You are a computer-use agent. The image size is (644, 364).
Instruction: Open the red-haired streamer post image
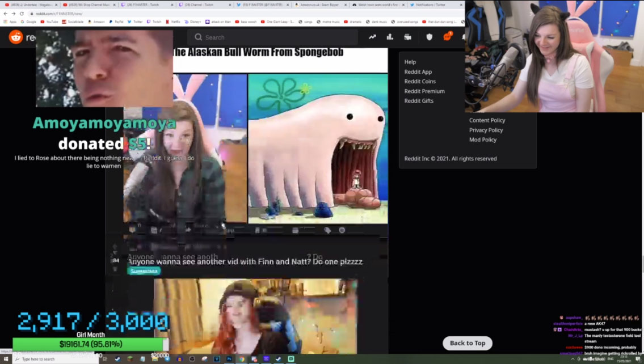255,316
